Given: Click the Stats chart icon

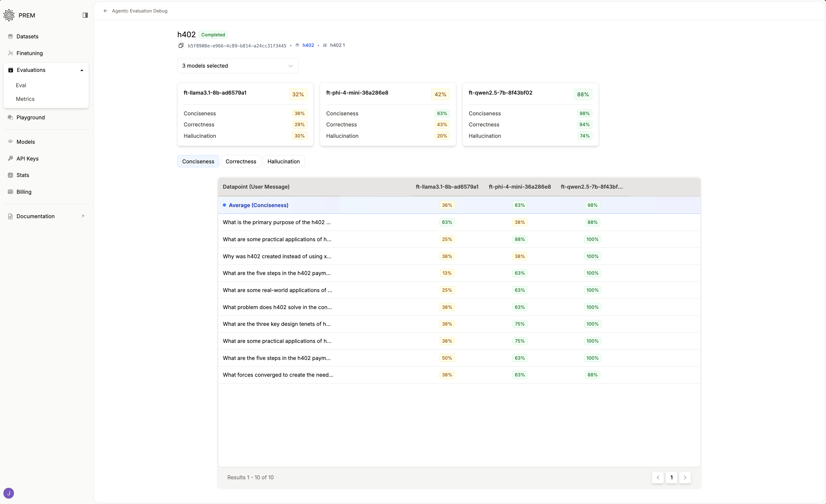Looking at the screenshot, I should (11, 175).
